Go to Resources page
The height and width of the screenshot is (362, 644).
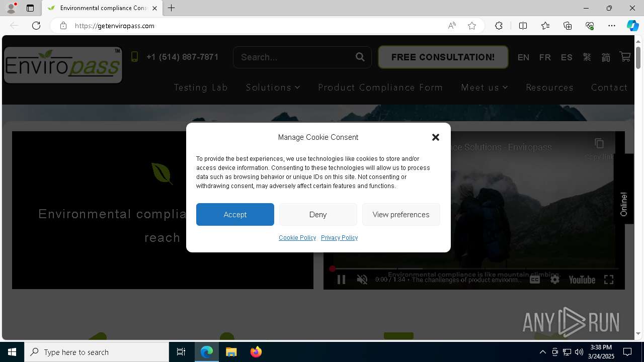(549, 87)
